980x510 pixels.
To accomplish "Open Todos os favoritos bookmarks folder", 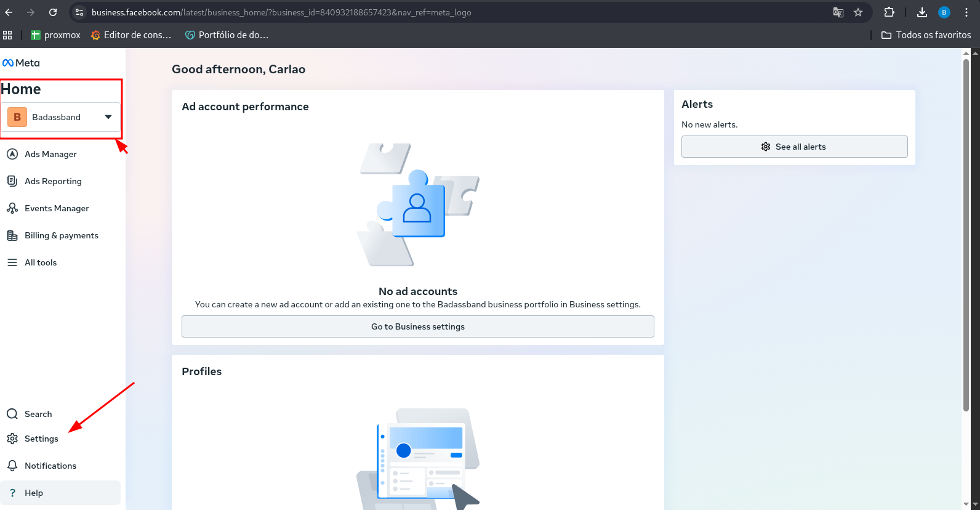I will (926, 35).
